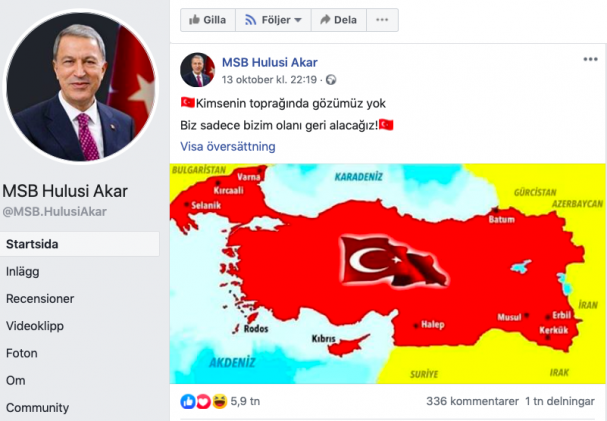
Task: Click the public globe privacy icon
Action: (x=331, y=80)
